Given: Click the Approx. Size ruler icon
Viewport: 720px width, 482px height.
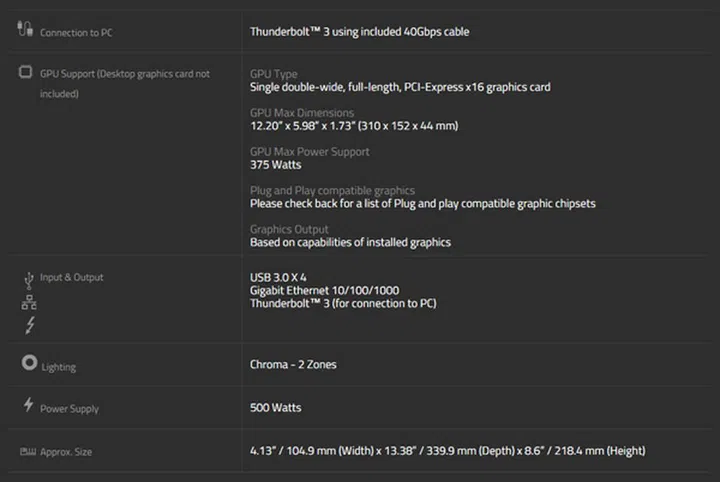Looking at the screenshot, I should pyautogui.click(x=27, y=451).
